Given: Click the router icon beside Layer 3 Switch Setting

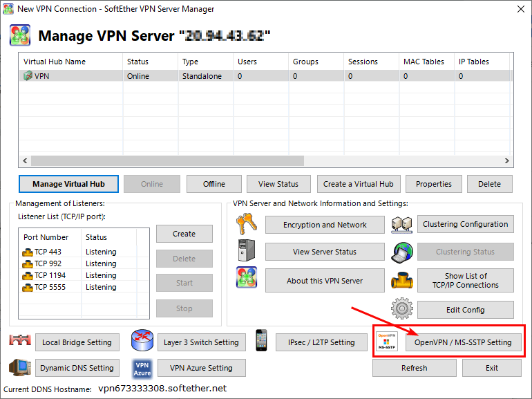Looking at the screenshot, I should point(140,342).
